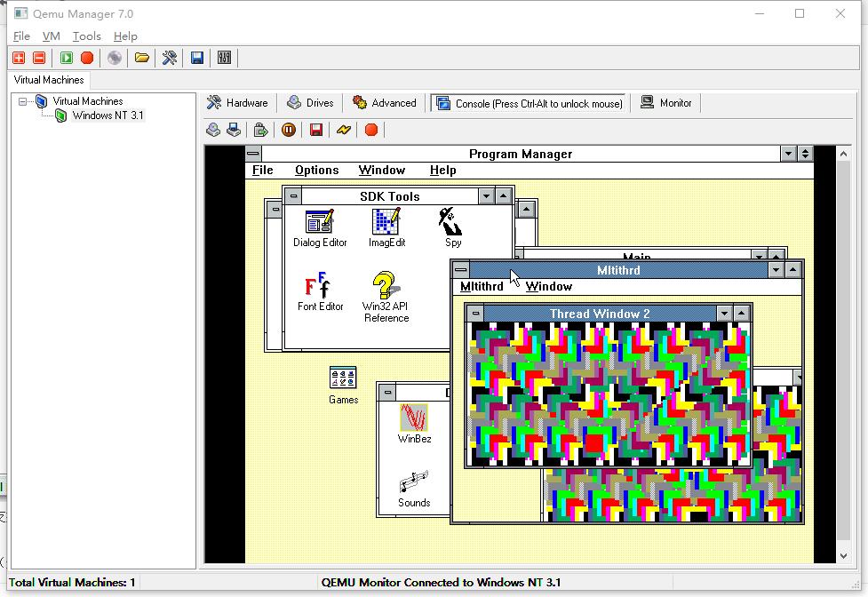
Task: Click the Mltithrd window title bar
Action: [618, 270]
